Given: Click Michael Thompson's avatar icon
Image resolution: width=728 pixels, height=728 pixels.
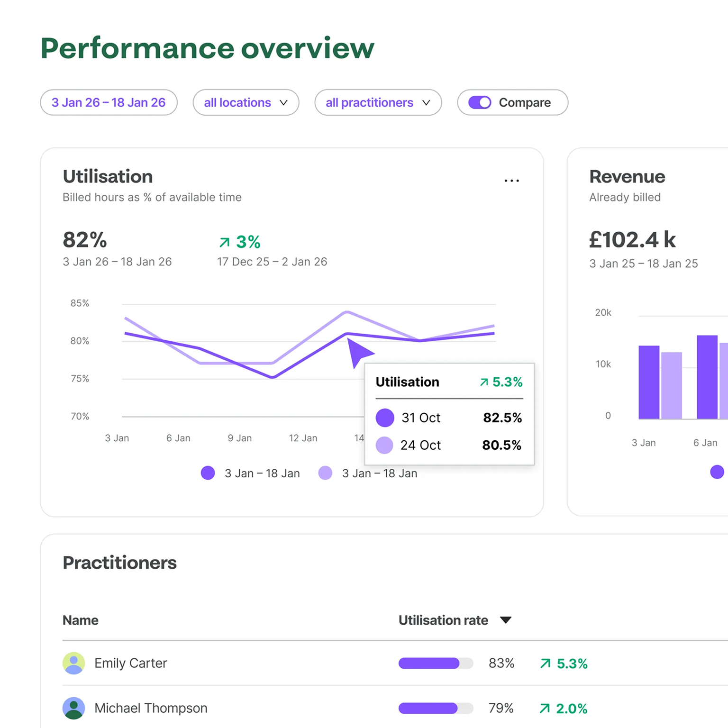Looking at the screenshot, I should [x=73, y=708].
